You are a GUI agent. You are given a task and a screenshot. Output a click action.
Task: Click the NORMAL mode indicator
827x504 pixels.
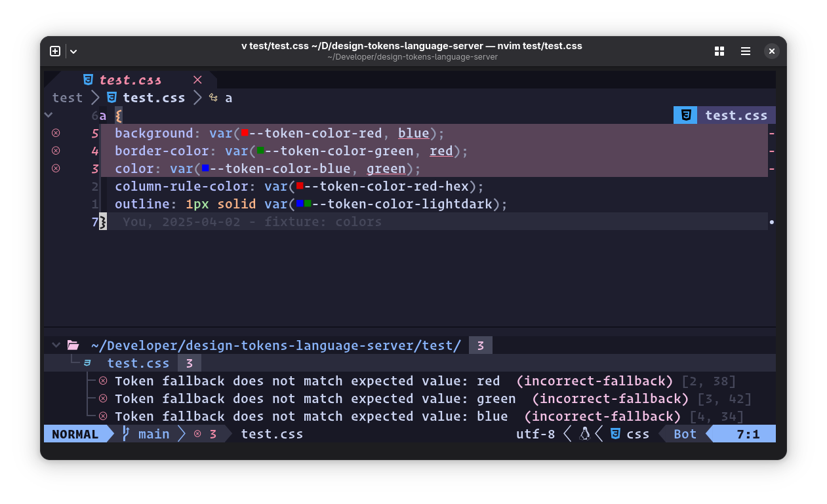[73, 433]
